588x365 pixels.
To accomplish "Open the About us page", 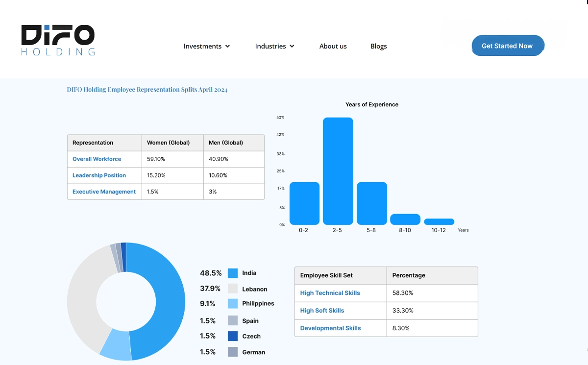I will pos(333,47).
